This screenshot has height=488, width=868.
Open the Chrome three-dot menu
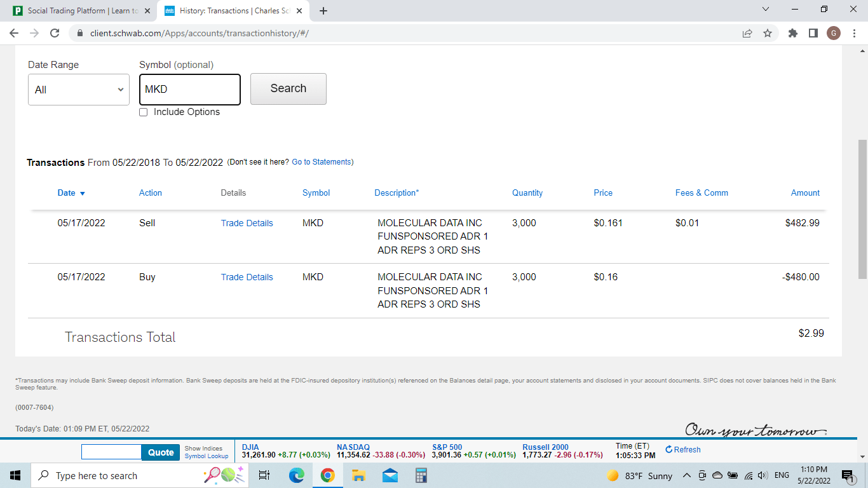[853, 33]
